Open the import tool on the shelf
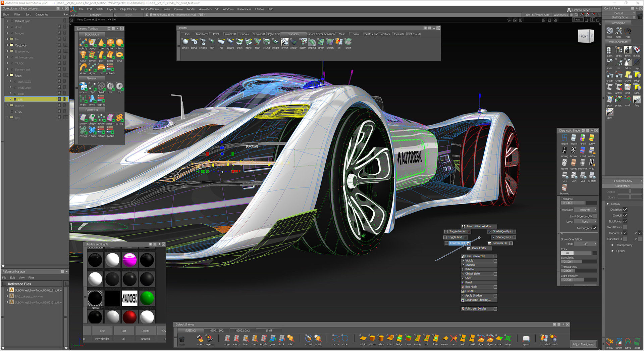The image size is (644, 351). coord(200,339)
